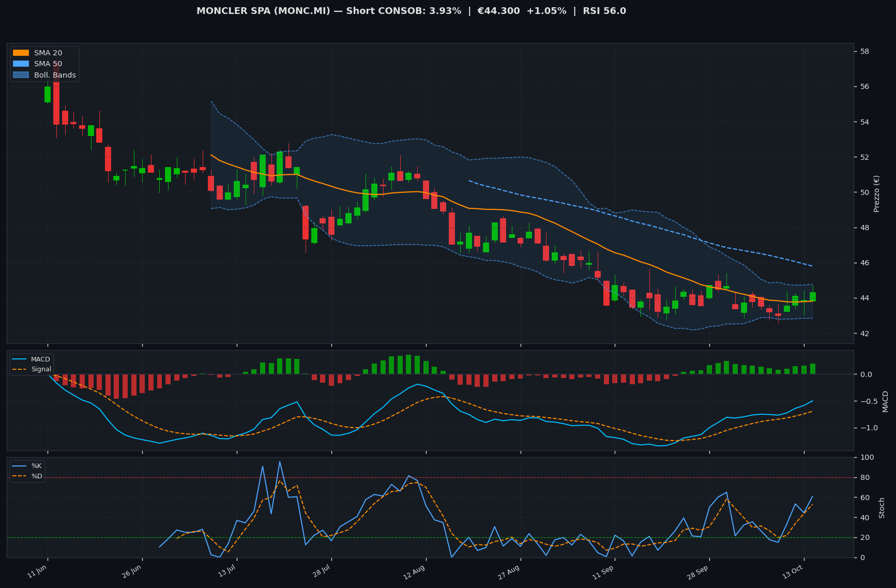Click the price axis value 58

tap(864, 51)
